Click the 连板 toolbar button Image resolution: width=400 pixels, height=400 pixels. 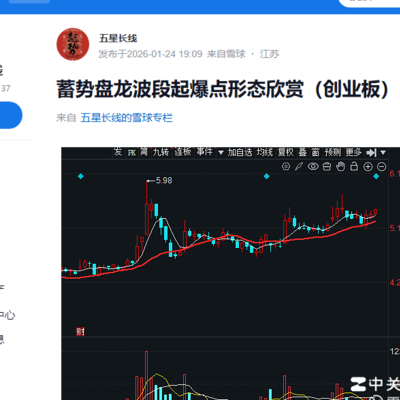(183, 152)
